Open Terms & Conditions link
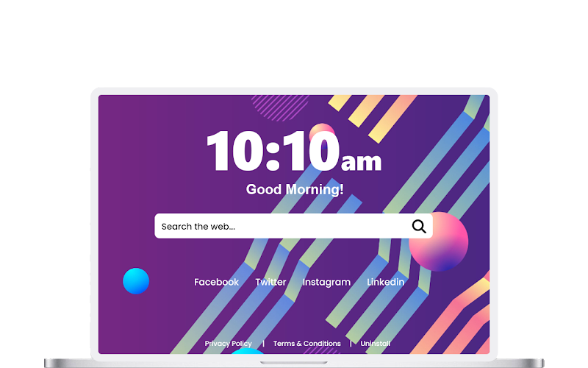The image size is (588, 368). [x=306, y=343]
